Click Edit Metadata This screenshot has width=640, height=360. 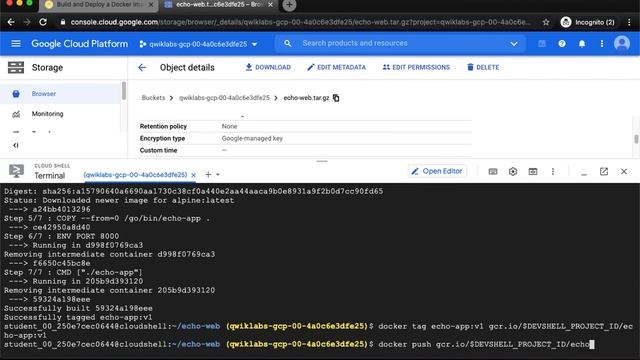click(x=336, y=67)
